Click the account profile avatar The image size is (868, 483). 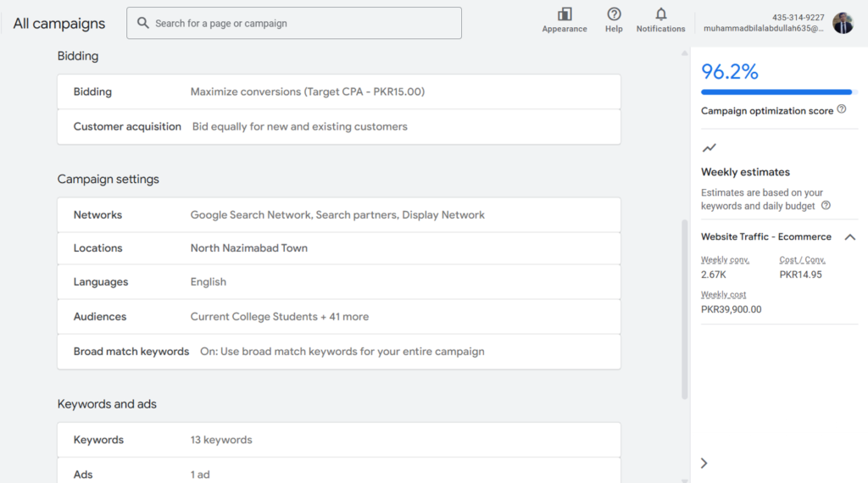pyautogui.click(x=843, y=23)
